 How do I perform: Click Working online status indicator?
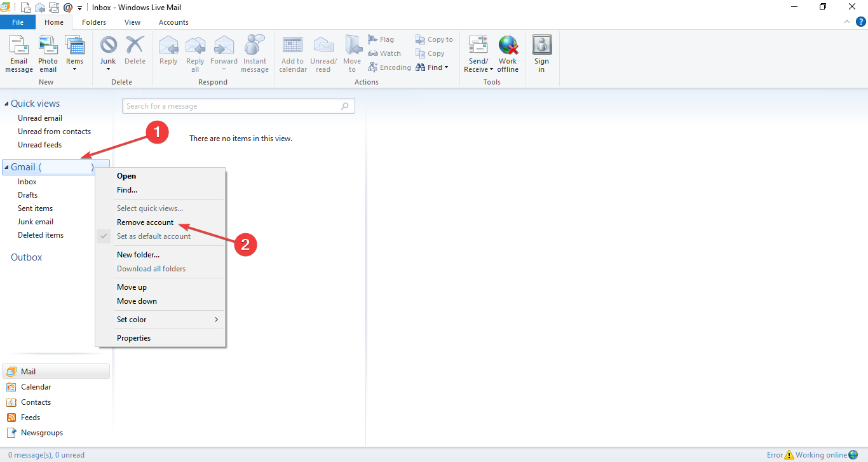pyautogui.click(x=827, y=455)
